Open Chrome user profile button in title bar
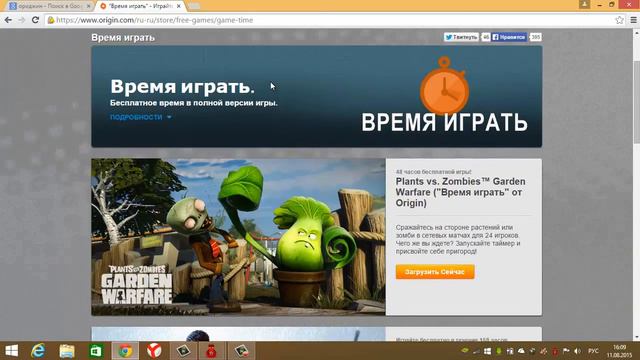The height and width of the screenshot is (360, 640). click(584, 4)
